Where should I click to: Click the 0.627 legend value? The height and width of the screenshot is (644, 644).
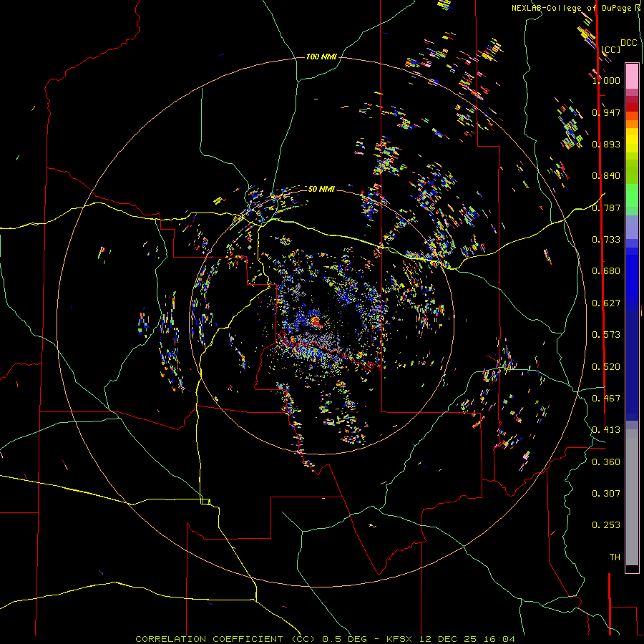[x=606, y=303]
